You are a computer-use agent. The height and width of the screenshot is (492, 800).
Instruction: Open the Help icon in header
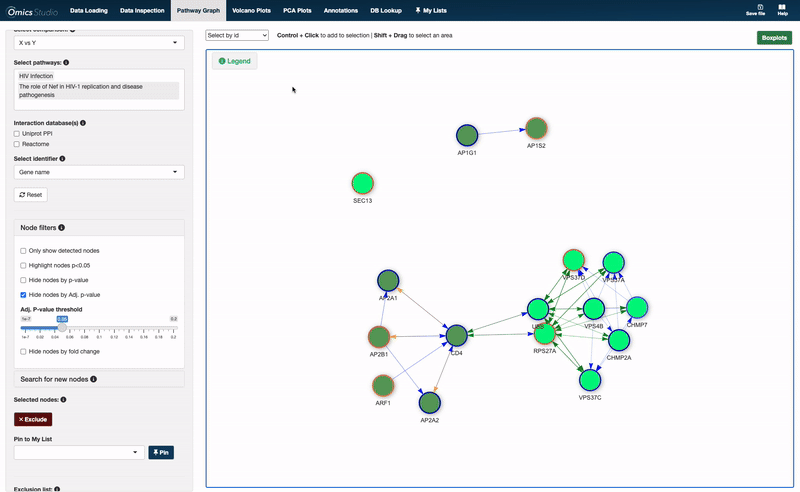click(x=782, y=8)
